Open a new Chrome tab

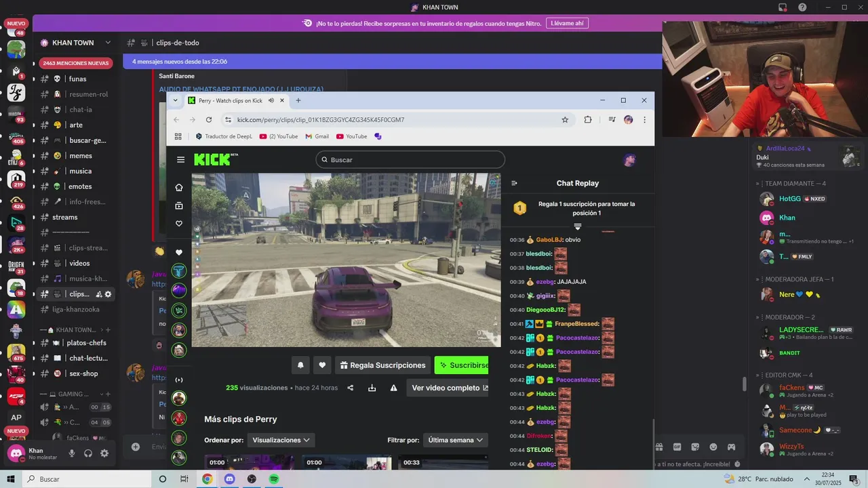point(298,100)
